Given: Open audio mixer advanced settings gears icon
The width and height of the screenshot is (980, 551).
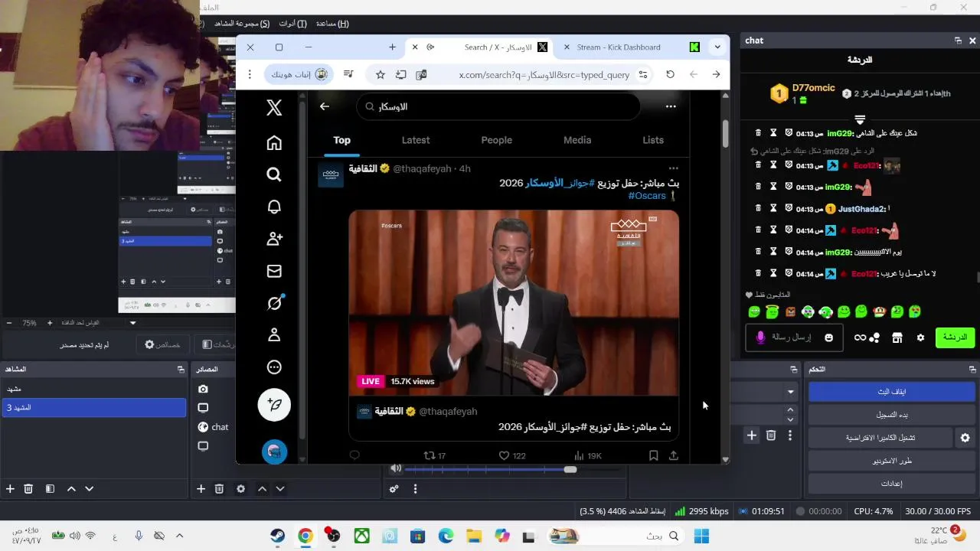Looking at the screenshot, I should click(394, 488).
